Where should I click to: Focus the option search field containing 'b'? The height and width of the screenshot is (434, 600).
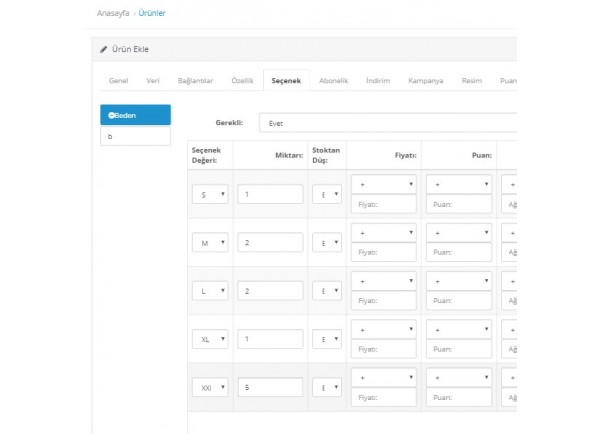click(x=135, y=136)
